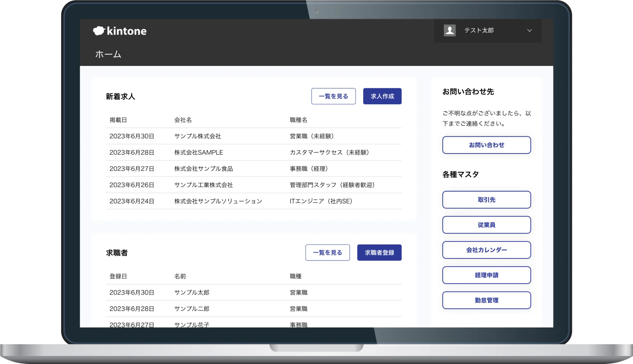This screenshot has height=364, width=633.
Task: Open the 取引先 master
Action: (486, 200)
